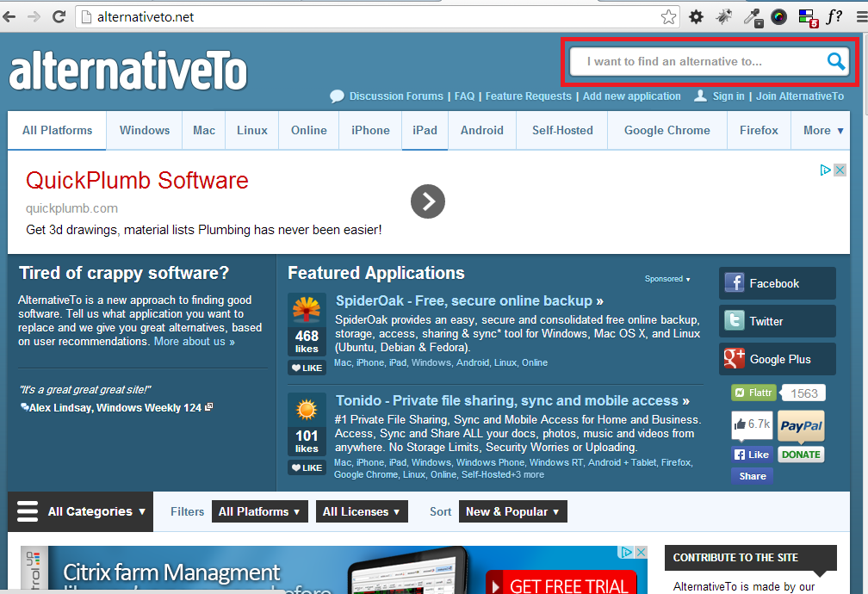Screen dimensions: 868x594
Task: Open the All Categories dropdown
Action: click(80, 511)
